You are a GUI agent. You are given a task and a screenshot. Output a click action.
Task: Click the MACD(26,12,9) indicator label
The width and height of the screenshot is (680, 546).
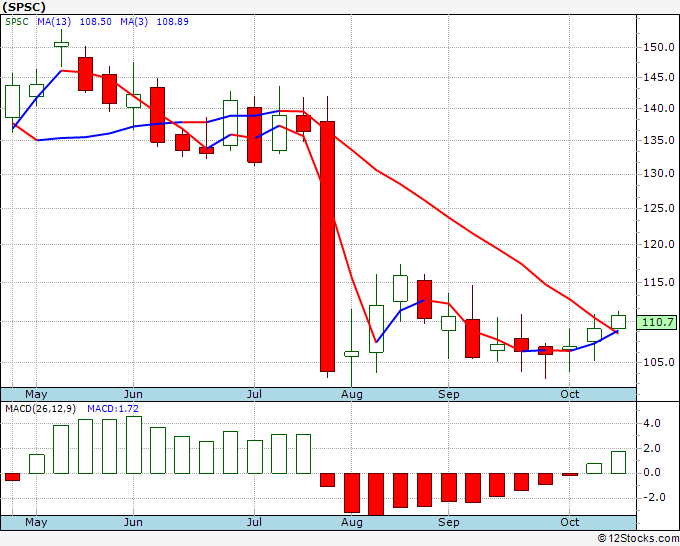click(x=41, y=409)
